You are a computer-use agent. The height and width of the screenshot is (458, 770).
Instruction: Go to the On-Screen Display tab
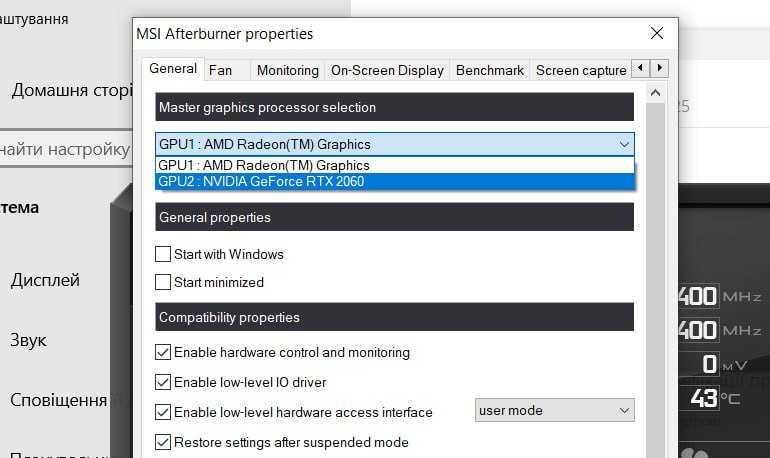click(387, 70)
